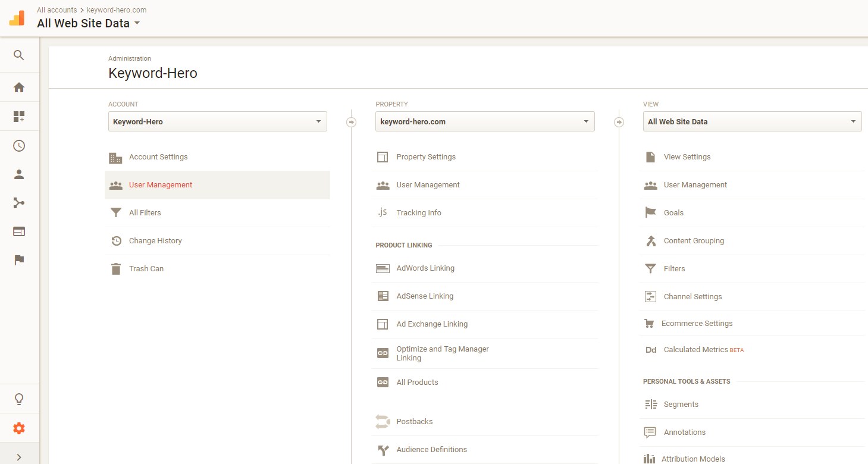Click the Channel Settings icon
This screenshot has height=464, width=868.
(650, 296)
